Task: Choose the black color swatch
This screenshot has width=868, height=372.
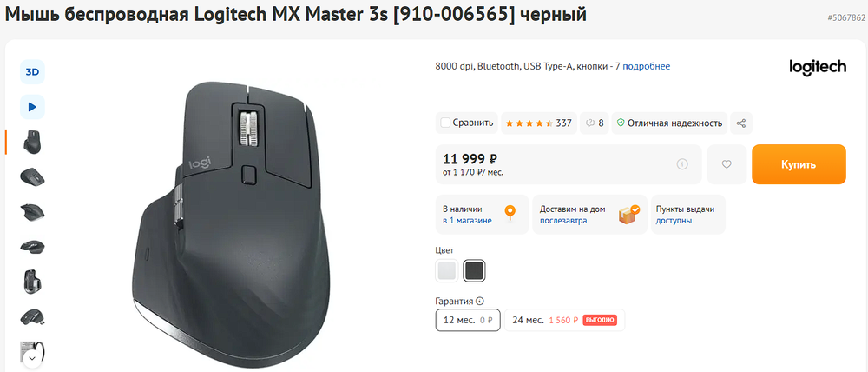Action: (475, 270)
